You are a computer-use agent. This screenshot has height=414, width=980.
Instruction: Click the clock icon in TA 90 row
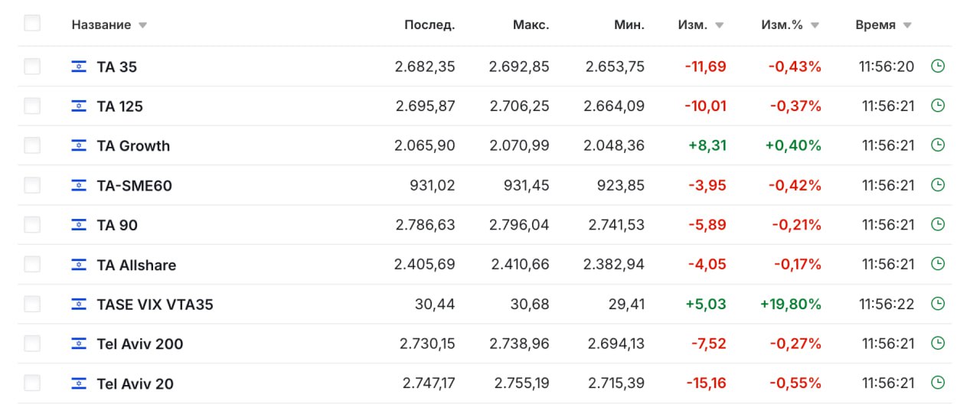937,225
